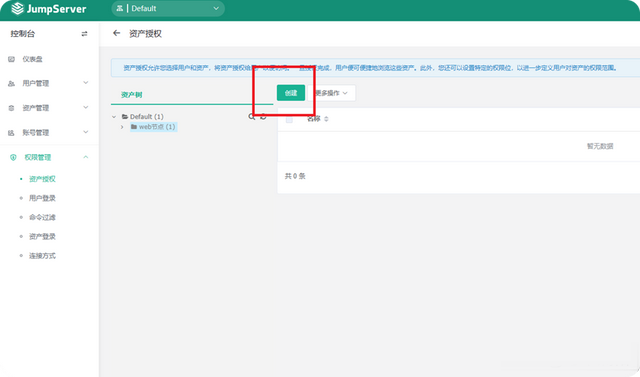Screen dimensions: 640x377
Task: Click the accounts icon beside 账号管理
Action: tap(11, 133)
